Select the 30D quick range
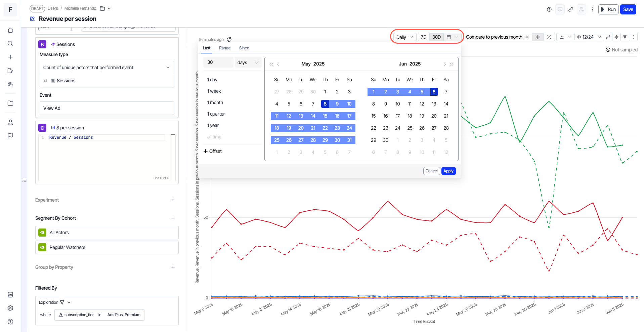The height and width of the screenshot is (332, 644). click(x=436, y=37)
